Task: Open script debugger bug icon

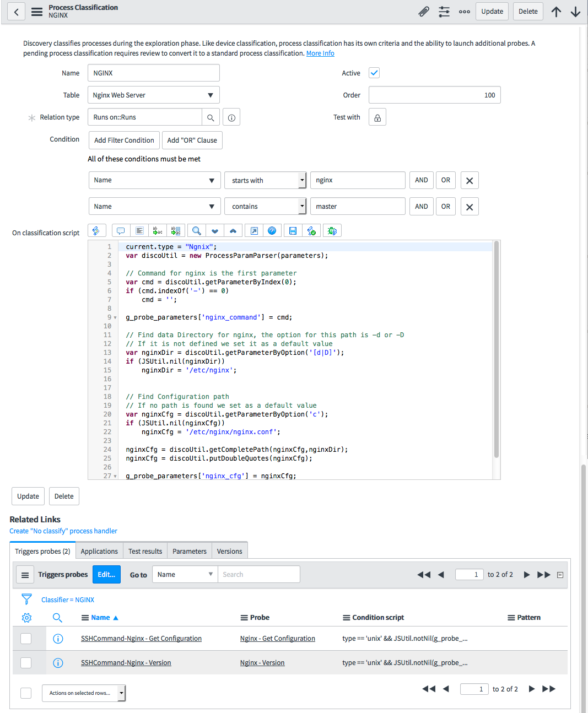Action: [x=332, y=231]
